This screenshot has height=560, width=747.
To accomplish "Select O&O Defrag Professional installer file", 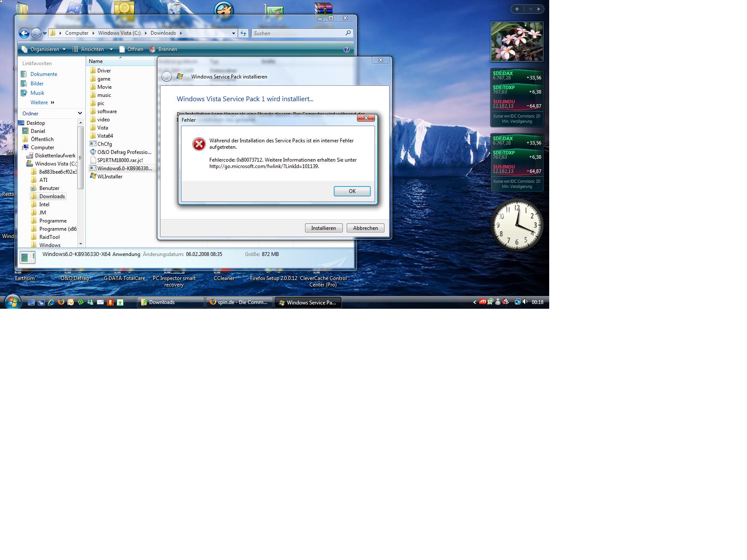I will tap(124, 152).
